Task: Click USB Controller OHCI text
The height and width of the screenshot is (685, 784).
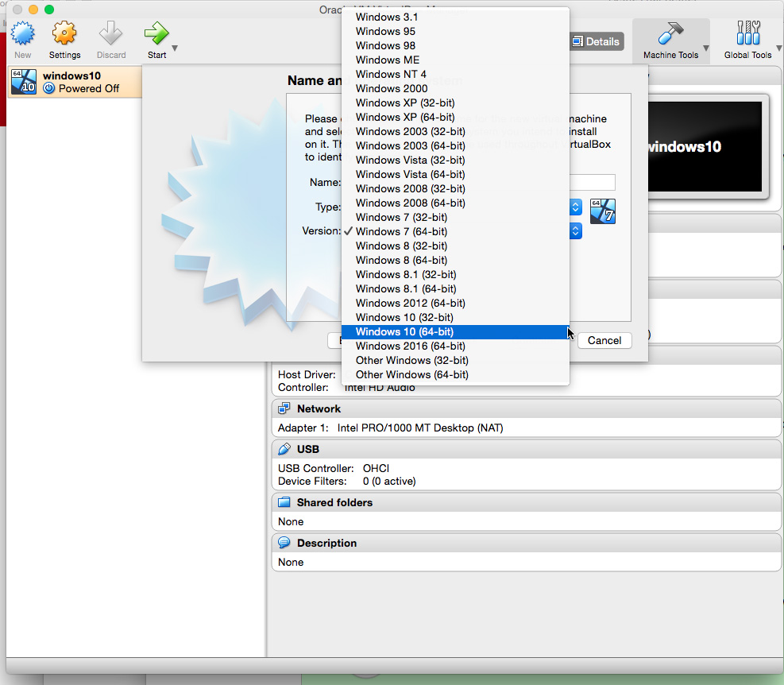Action: coord(334,468)
